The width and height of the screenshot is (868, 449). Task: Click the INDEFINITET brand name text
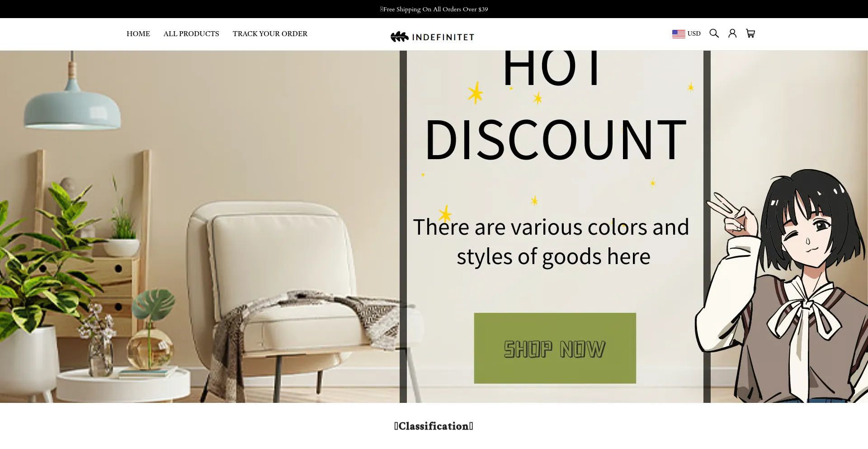point(443,37)
